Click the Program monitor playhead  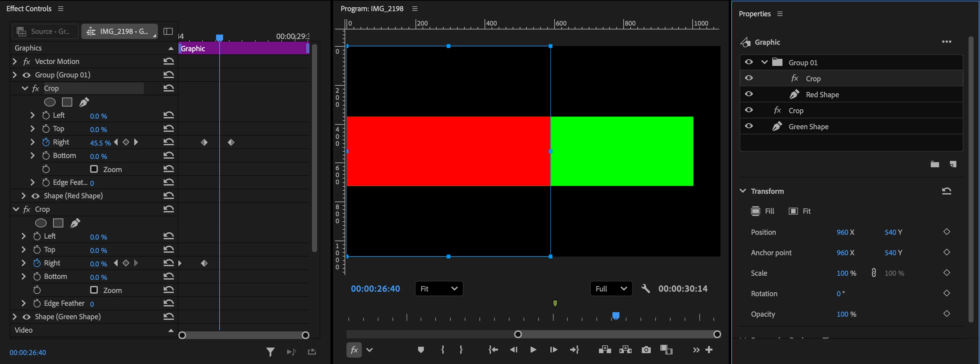(616, 316)
